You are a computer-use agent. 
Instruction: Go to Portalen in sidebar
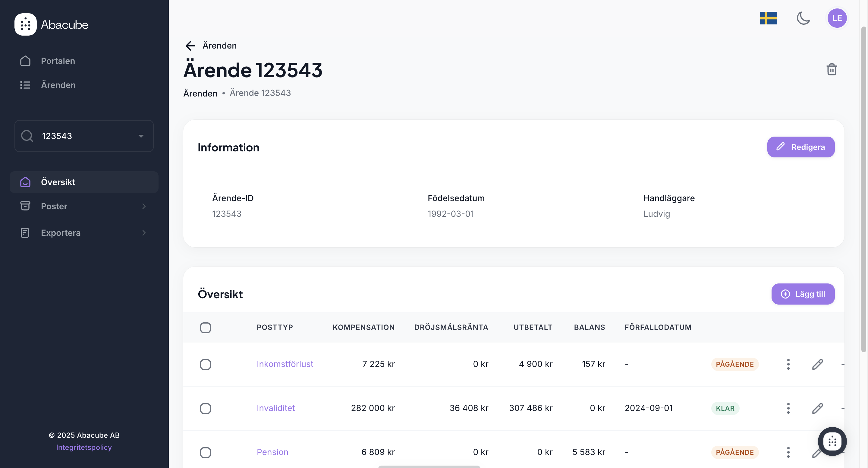[x=58, y=61]
